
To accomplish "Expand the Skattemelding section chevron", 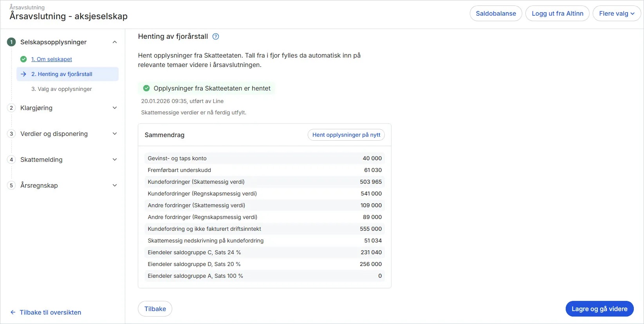I will coord(115,159).
